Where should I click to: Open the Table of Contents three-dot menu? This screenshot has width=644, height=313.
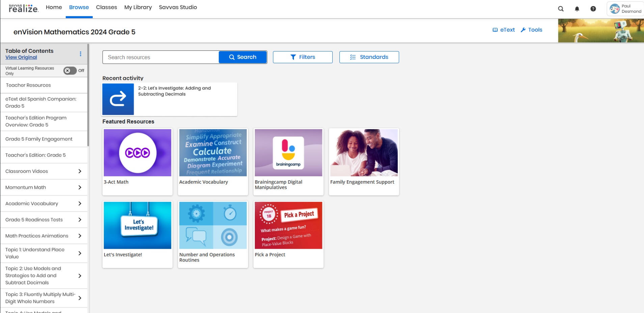(81, 54)
